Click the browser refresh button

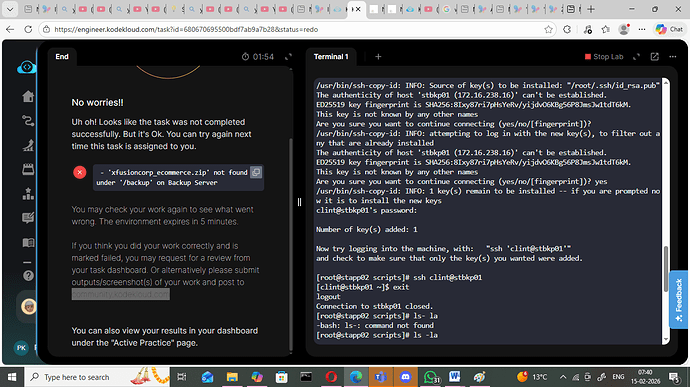[28, 29]
